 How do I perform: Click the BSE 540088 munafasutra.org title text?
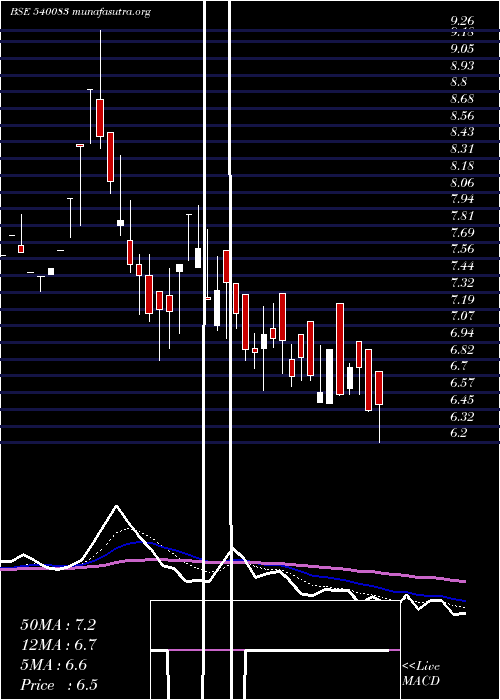(x=80, y=12)
